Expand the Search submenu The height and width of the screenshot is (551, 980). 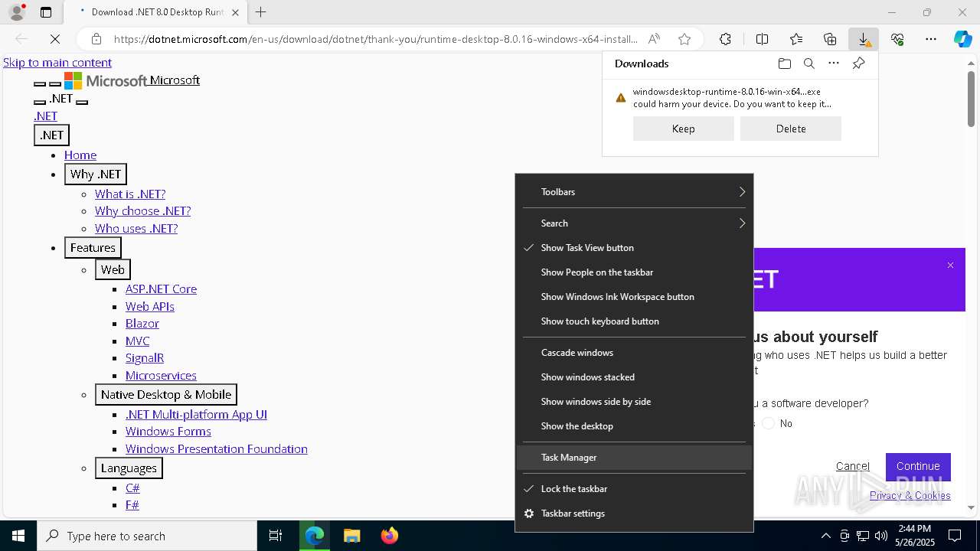click(x=634, y=223)
